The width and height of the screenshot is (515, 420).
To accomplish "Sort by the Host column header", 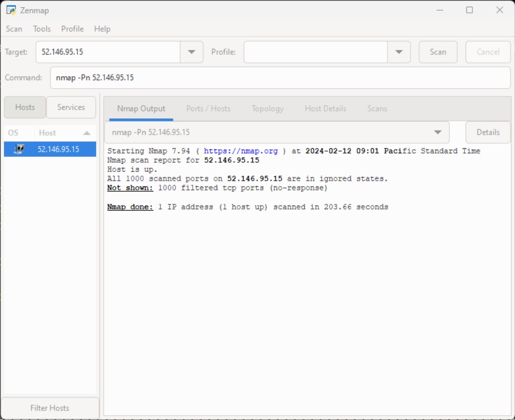I will [x=65, y=133].
